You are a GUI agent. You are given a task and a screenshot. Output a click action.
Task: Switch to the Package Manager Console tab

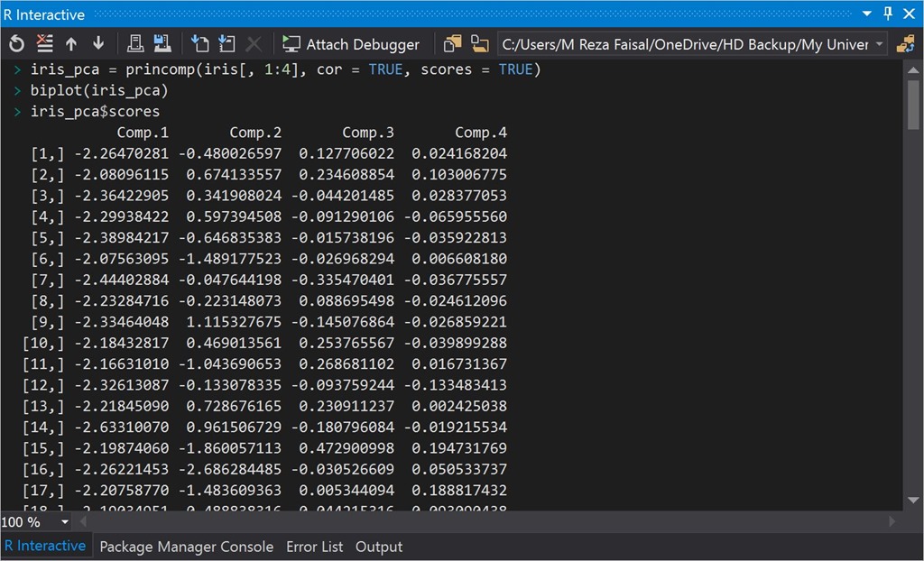186,547
